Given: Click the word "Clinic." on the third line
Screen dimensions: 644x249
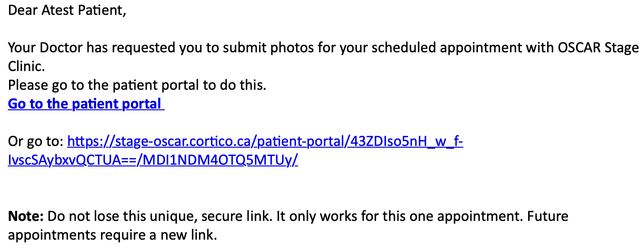Looking at the screenshot, I should point(26,66).
